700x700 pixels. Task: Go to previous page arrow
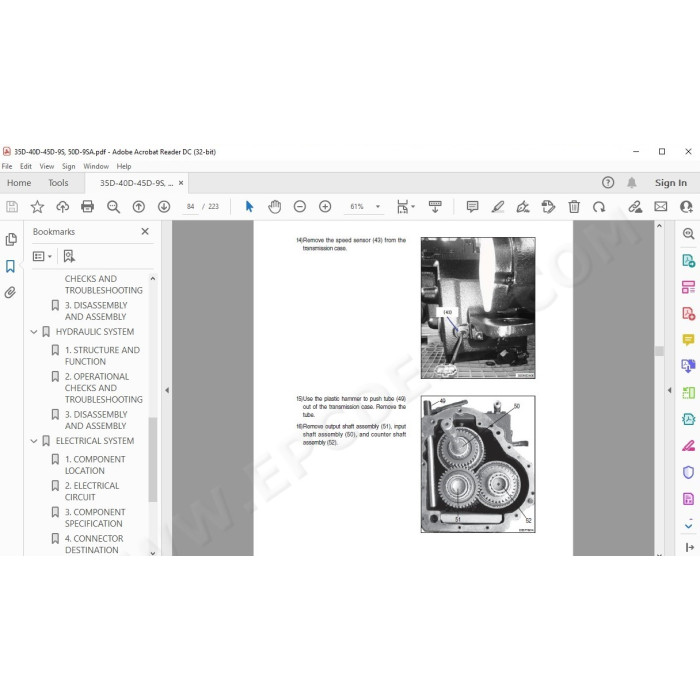click(139, 207)
